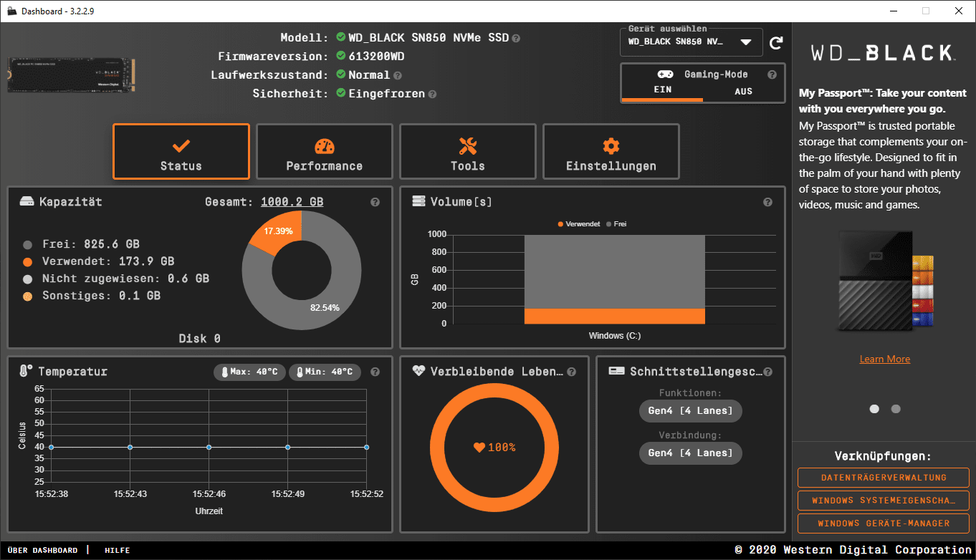This screenshot has width=976, height=560.
Task: Click the Funktionen Gen4 [4 Lanes] pill
Action: point(691,411)
